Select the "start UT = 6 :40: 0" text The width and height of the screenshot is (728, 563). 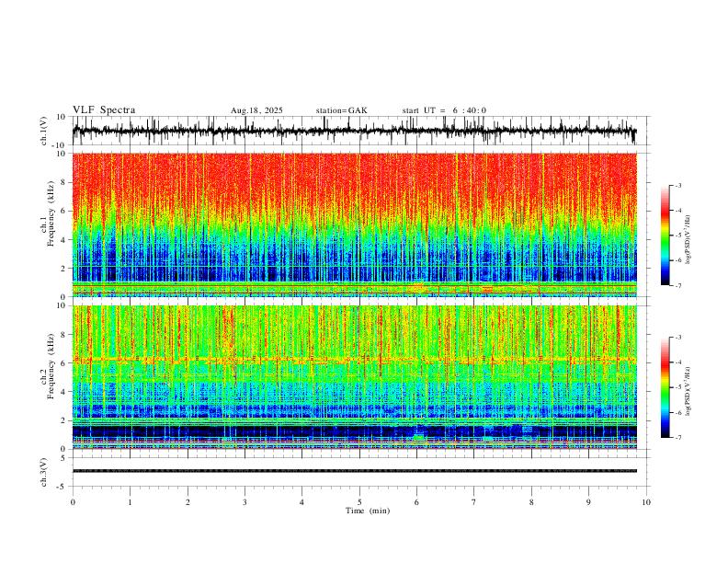click(444, 110)
